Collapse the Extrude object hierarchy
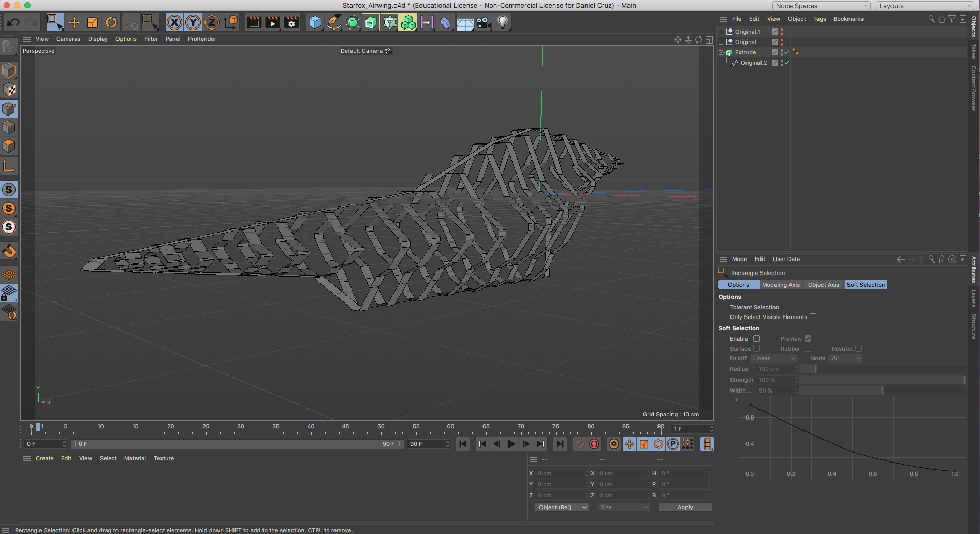This screenshot has width=980, height=534. click(721, 52)
